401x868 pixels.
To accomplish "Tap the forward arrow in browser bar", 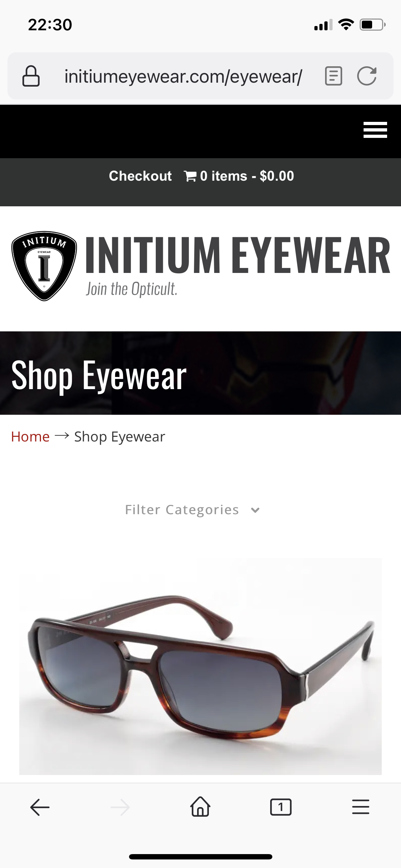I will tap(120, 807).
